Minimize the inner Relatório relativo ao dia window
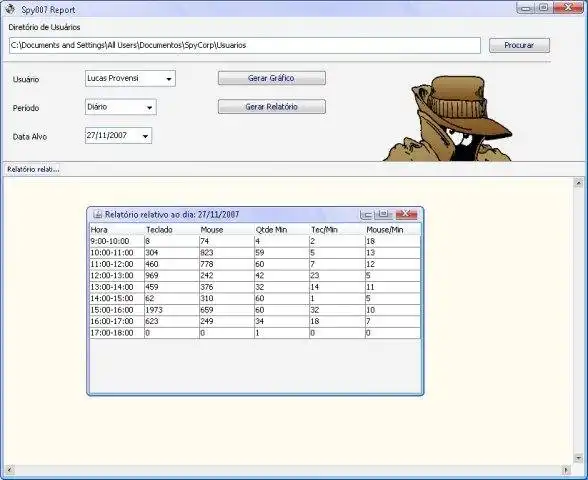 [366, 214]
